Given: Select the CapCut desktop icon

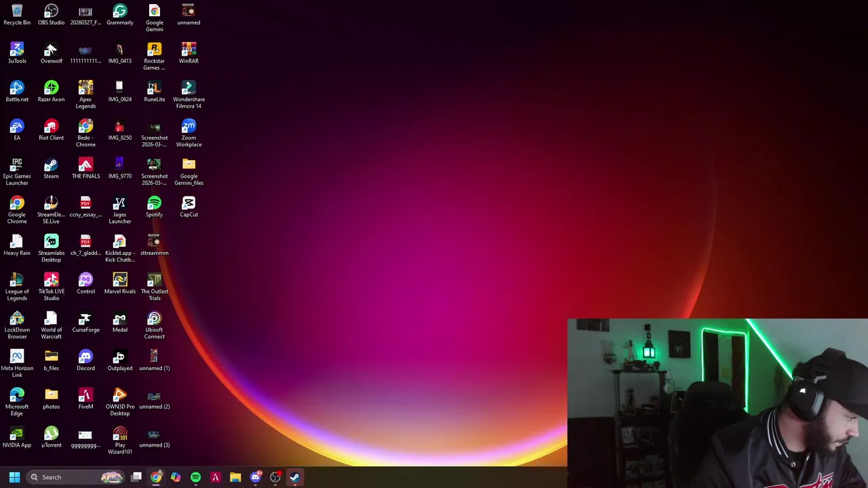Looking at the screenshot, I should (189, 207).
